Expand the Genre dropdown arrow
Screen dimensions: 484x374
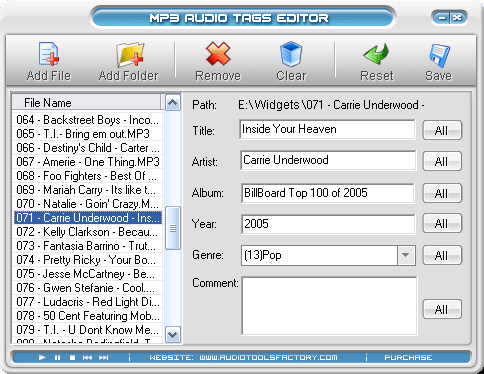(406, 255)
